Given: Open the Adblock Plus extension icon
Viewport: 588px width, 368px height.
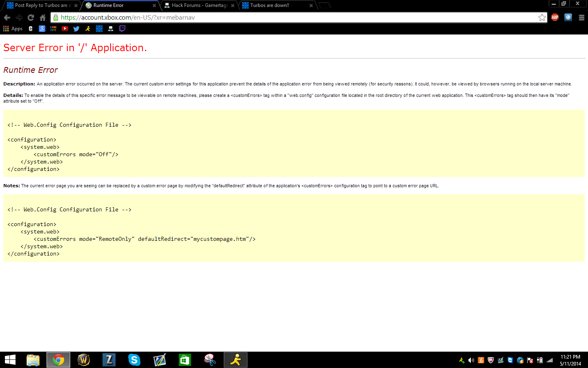Looking at the screenshot, I should pos(555,17).
